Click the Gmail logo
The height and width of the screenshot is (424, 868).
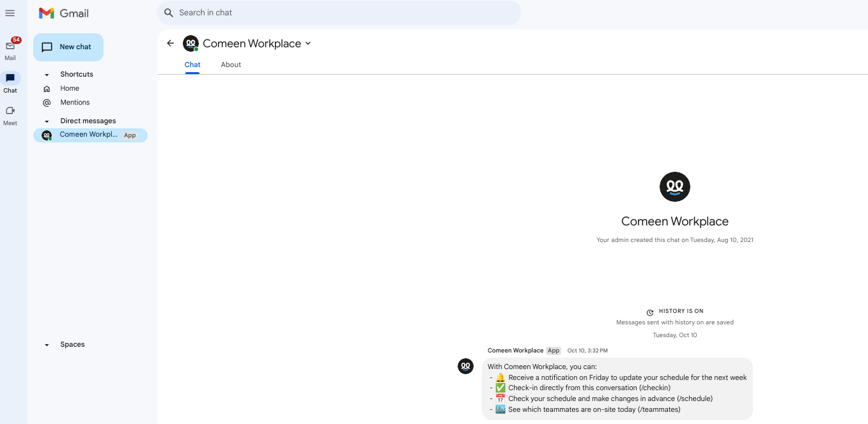(x=64, y=13)
